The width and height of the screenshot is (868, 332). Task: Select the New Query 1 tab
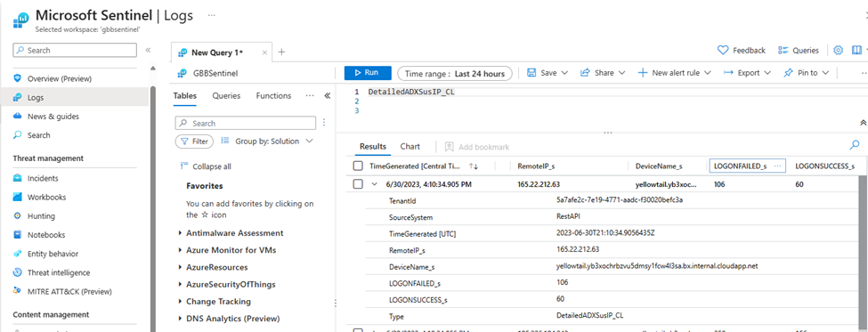[x=216, y=53]
